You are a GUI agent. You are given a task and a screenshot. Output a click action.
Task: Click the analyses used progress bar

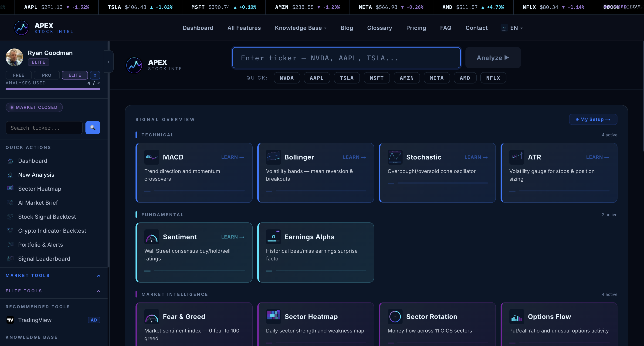pyautogui.click(x=53, y=89)
